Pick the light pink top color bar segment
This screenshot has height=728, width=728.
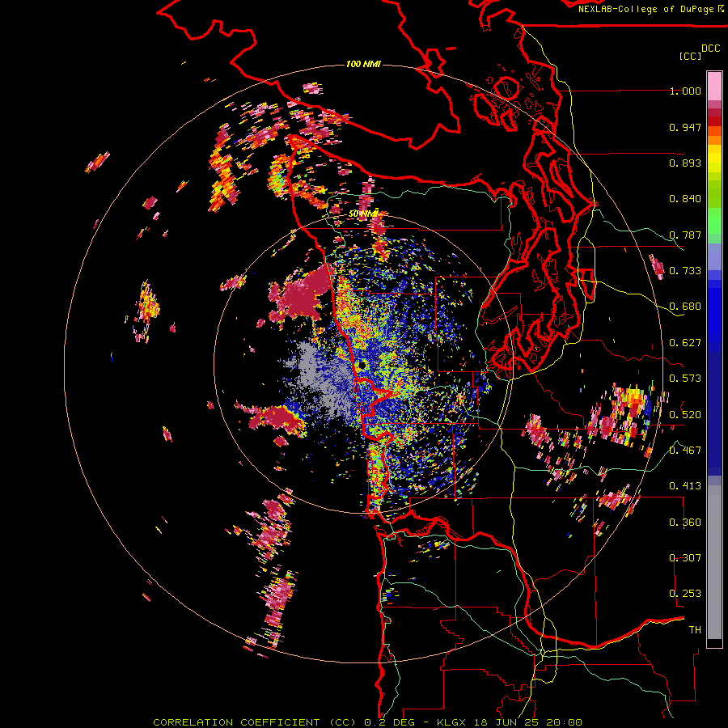[714, 86]
